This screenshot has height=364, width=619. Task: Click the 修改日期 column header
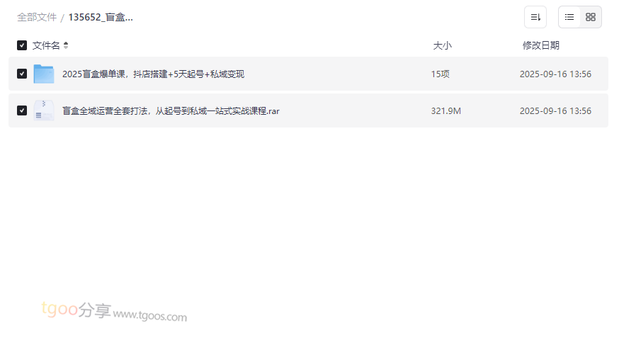pos(541,46)
